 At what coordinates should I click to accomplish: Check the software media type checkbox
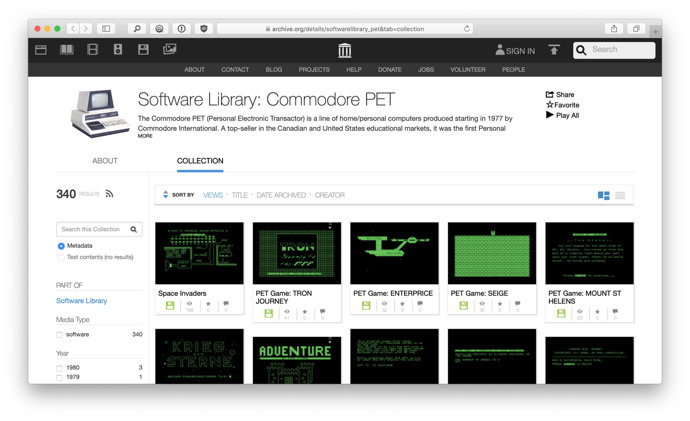(60, 334)
